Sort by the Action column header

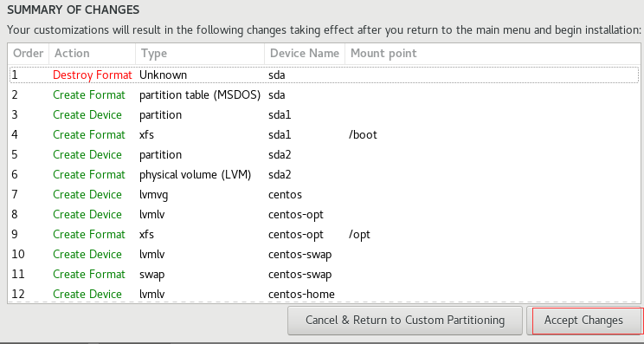pos(92,54)
